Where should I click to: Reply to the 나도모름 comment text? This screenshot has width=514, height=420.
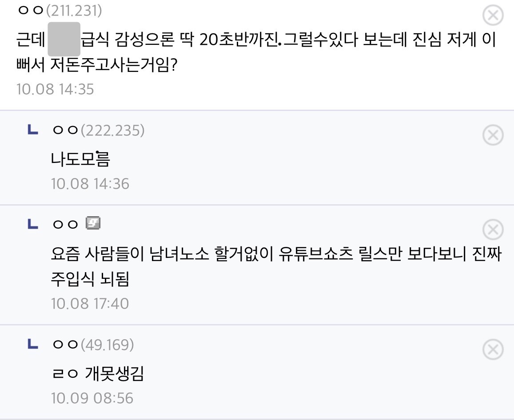(x=80, y=158)
